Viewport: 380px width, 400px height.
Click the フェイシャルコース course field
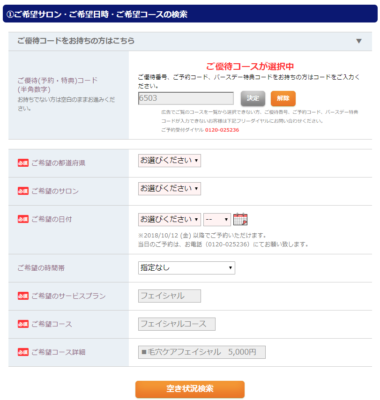point(177,324)
